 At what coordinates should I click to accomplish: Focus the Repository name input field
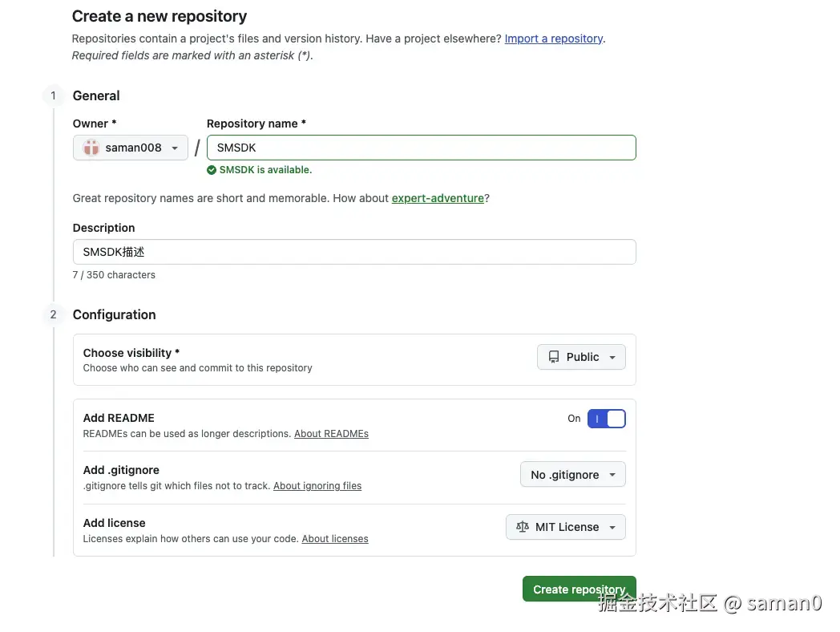(x=421, y=148)
